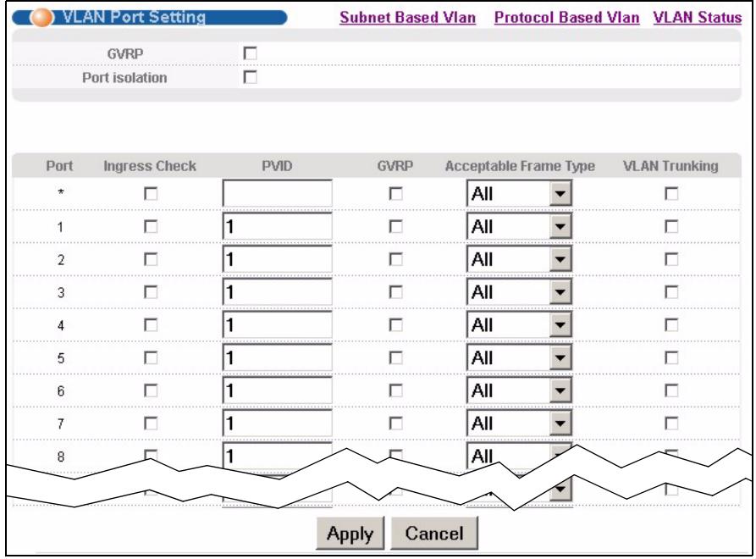Click the PVID field for port 2
The width and height of the screenshot is (756, 559).
(x=277, y=259)
